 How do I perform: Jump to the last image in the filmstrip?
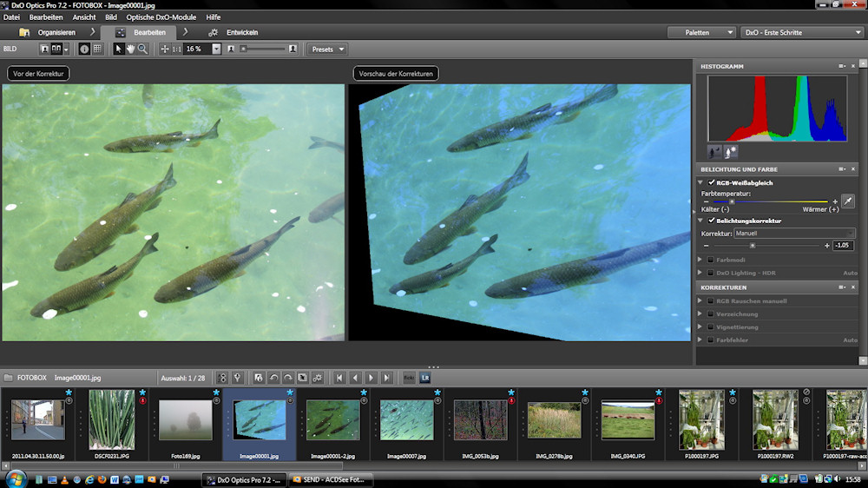pyautogui.click(x=386, y=378)
